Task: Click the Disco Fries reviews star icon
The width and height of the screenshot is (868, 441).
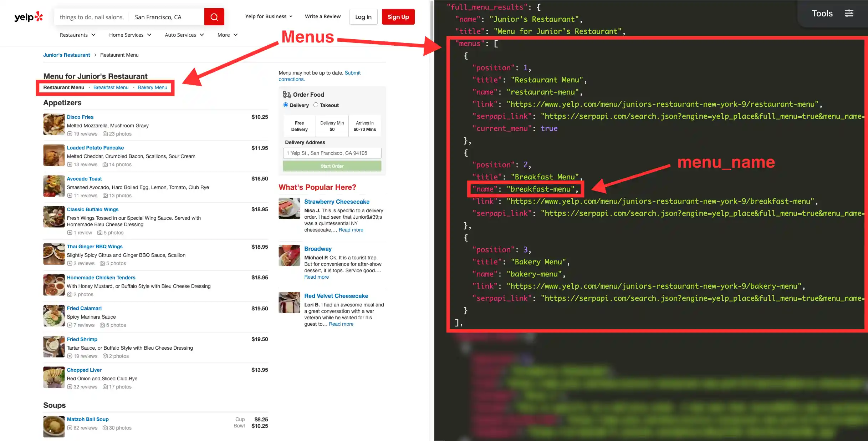Action: 70,134
